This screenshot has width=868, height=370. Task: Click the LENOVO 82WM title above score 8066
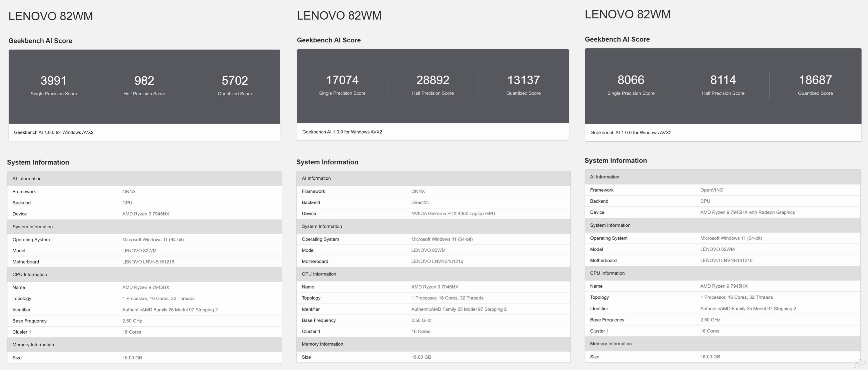click(x=628, y=14)
